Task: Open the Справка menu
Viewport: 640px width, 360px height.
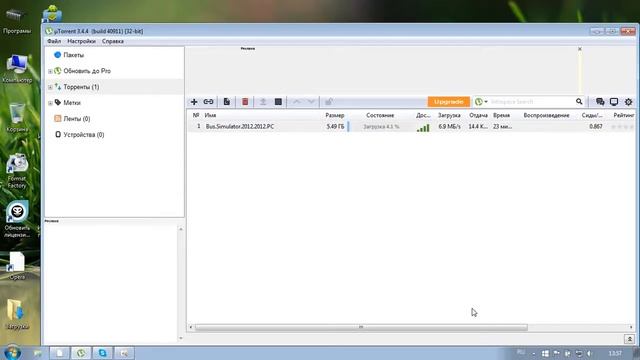Action: 113,41
